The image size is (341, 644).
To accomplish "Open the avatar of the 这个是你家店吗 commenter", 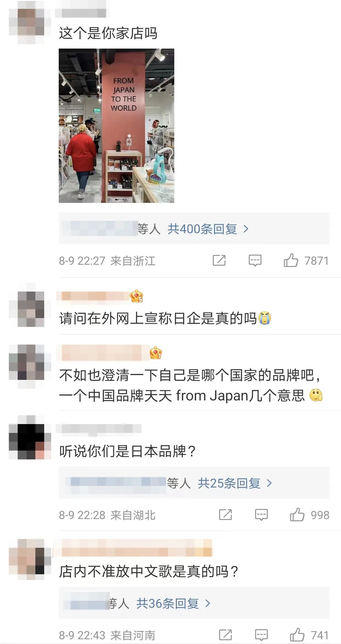I will [x=30, y=22].
